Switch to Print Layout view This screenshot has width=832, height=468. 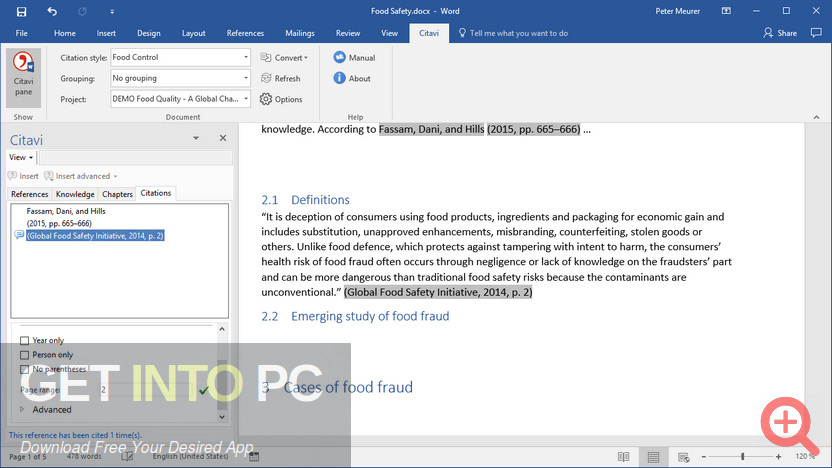click(653, 456)
